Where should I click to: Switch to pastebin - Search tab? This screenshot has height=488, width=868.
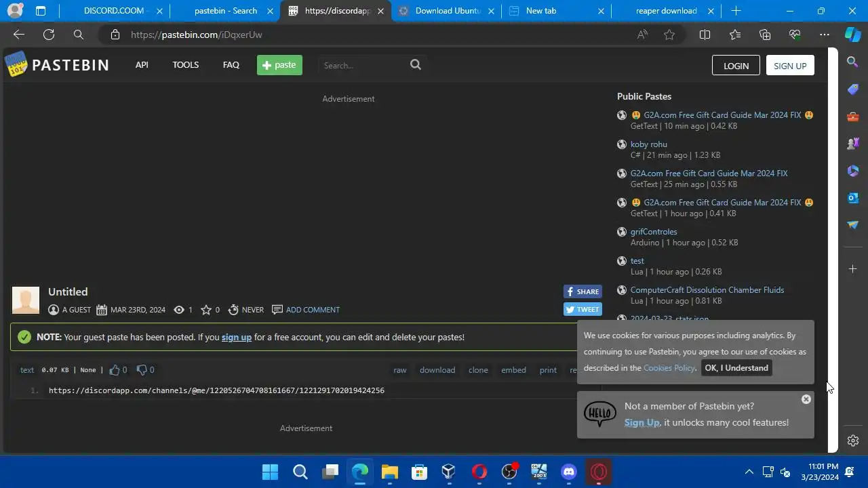tap(224, 11)
